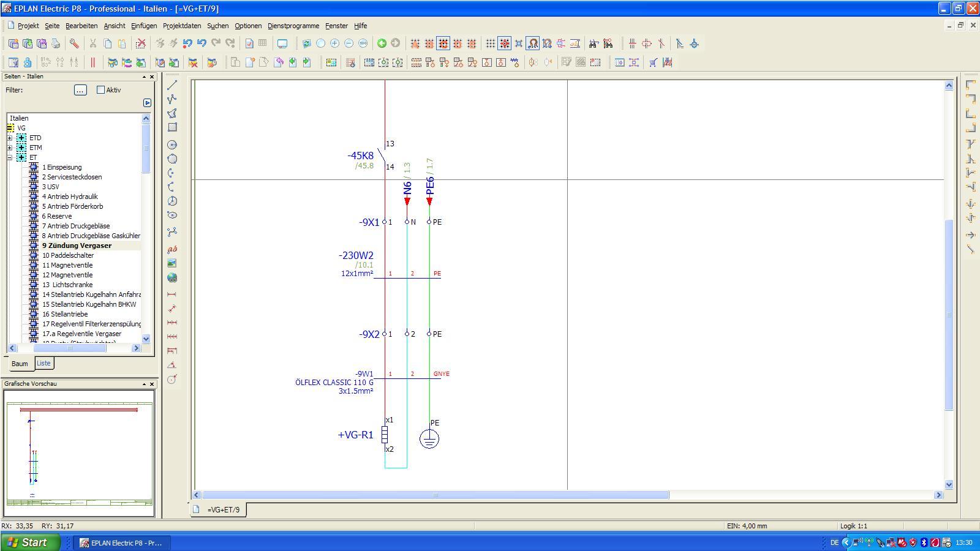Expand the ETM tree node
This screenshot has width=980, height=551.
[10, 148]
